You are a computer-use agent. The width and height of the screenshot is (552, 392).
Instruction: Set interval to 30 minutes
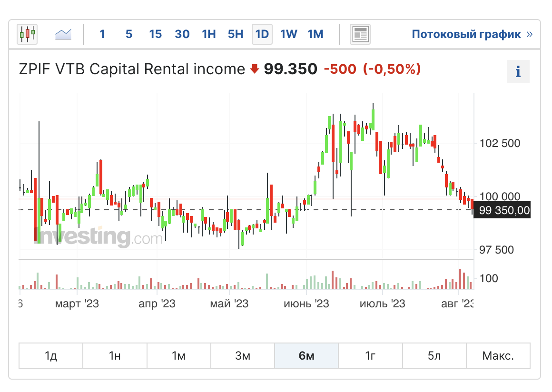pyautogui.click(x=182, y=34)
